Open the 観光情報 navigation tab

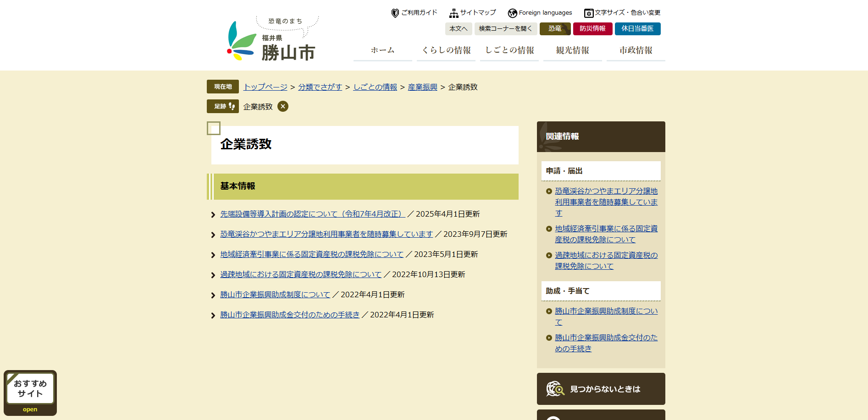click(x=573, y=50)
